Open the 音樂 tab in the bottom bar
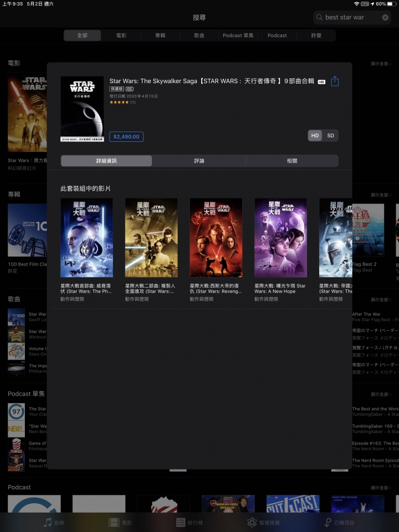This screenshot has width=399, height=532. click(x=54, y=523)
